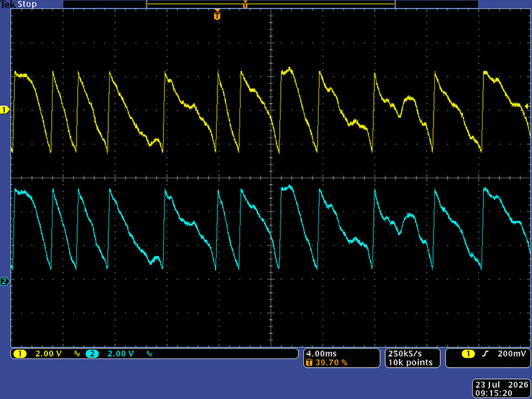Click the channel 1 2.00 V scale readout
Screen dimensions: 532x399
pyautogui.click(x=49, y=354)
